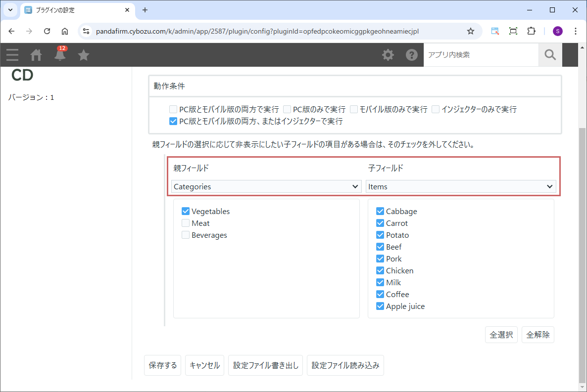Switch to the プラグインの設定 tab
The height and width of the screenshot is (392, 587).
point(74,10)
